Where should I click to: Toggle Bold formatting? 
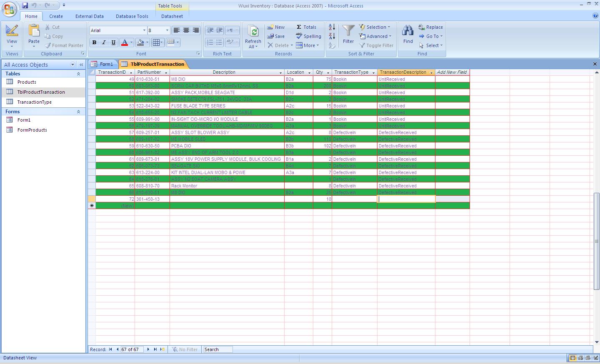click(94, 42)
